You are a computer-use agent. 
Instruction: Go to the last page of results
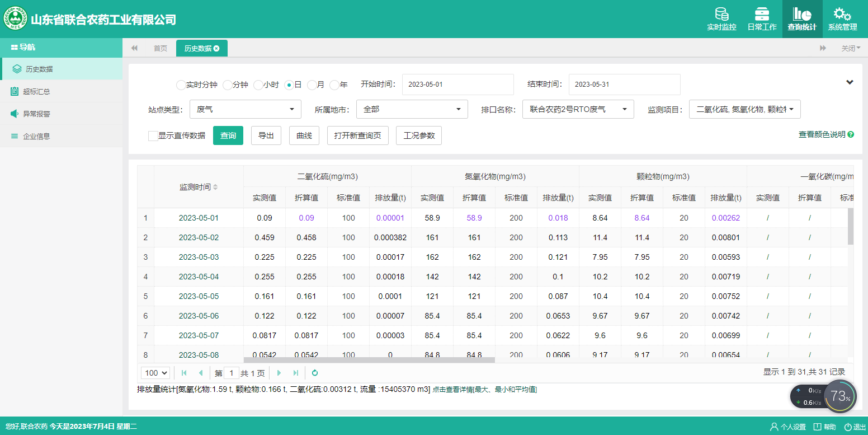point(296,373)
